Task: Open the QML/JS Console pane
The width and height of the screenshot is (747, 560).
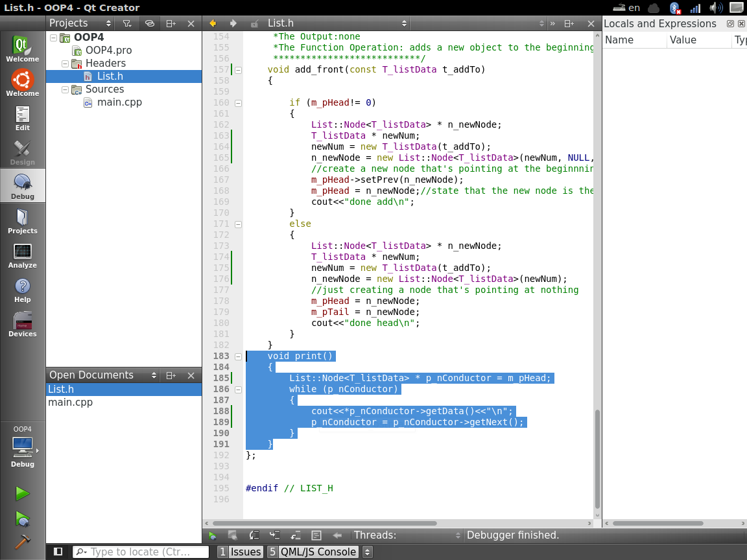Action: [x=311, y=552]
